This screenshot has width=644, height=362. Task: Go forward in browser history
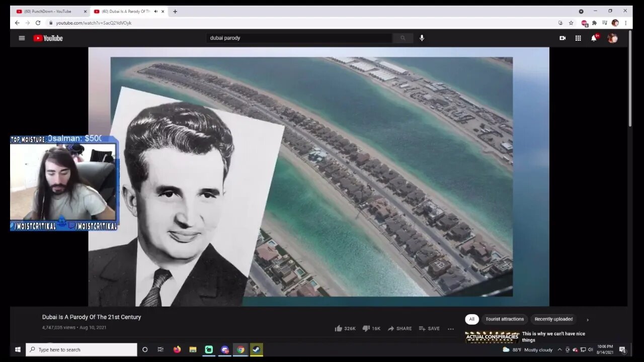28,23
